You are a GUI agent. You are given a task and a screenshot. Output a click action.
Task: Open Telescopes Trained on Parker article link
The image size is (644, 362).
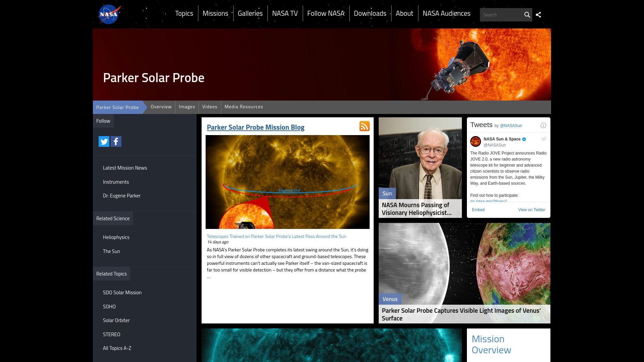click(x=276, y=236)
